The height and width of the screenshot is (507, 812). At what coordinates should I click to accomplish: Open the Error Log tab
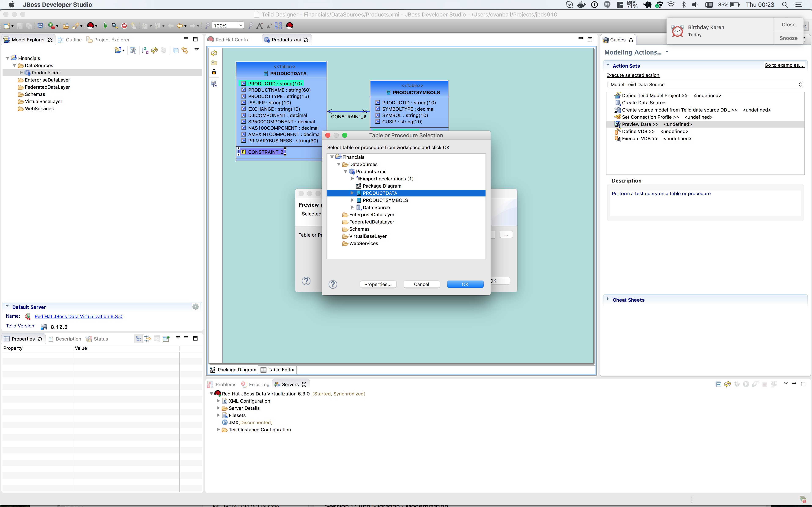(x=255, y=384)
